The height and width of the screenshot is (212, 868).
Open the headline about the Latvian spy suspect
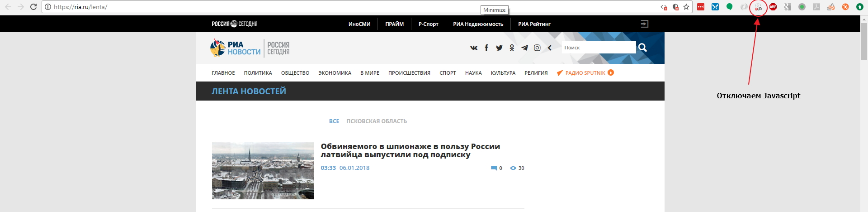tap(410, 150)
